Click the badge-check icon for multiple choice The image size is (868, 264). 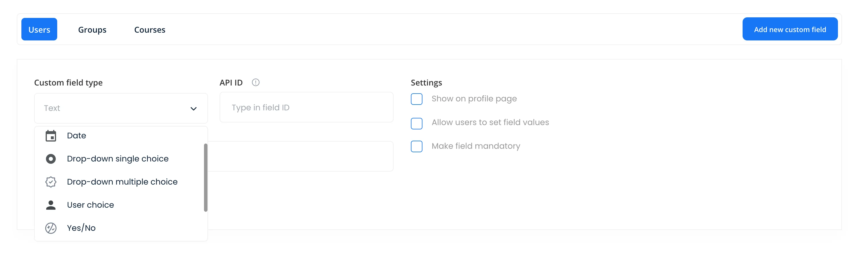coord(51,182)
